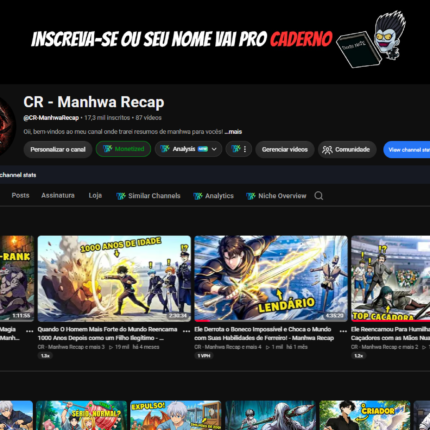Select the @CR-ManhwaRecap handle text
The image size is (430, 430).
click(51, 118)
